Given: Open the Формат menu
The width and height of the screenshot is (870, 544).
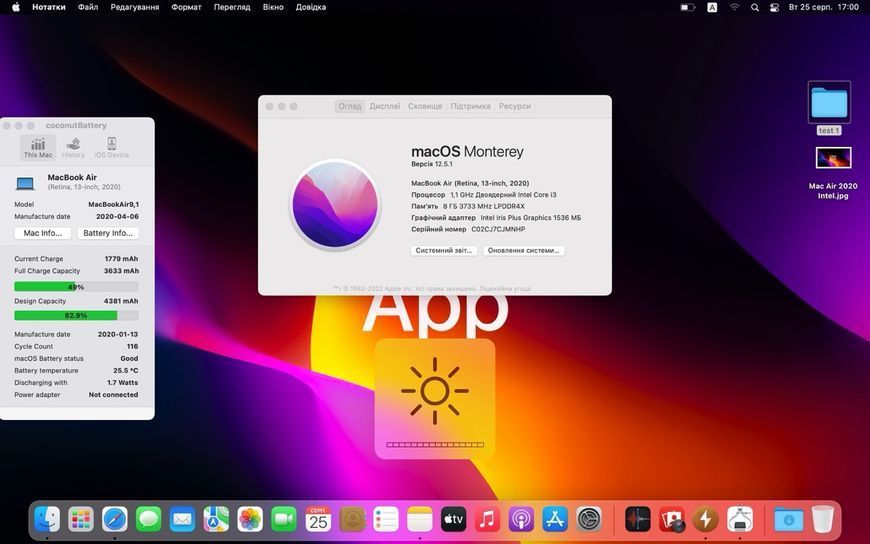Looking at the screenshot, I should pyautogui.click(x=186, y=7).
